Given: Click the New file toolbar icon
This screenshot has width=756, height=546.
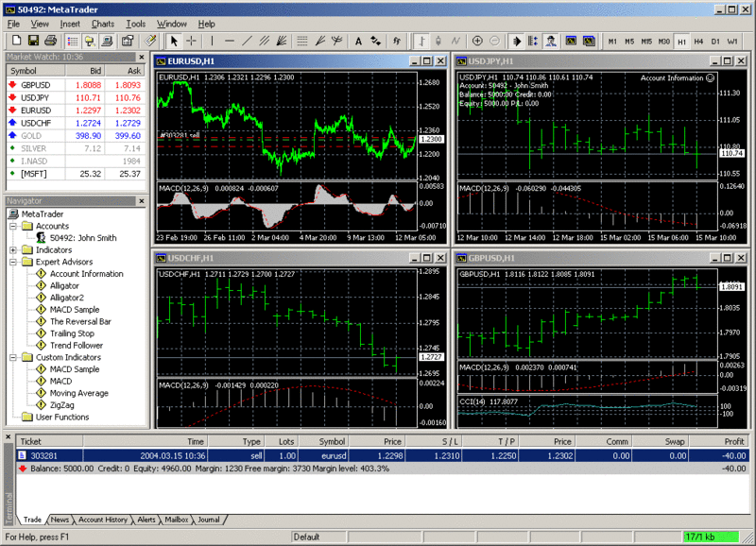Looking at the screenshot, I should coord(16,41).
